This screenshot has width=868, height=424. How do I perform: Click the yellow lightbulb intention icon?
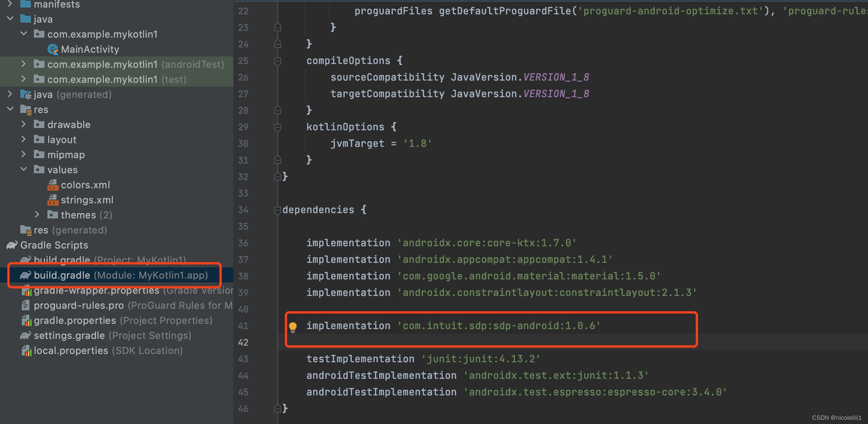click(292, 326)
